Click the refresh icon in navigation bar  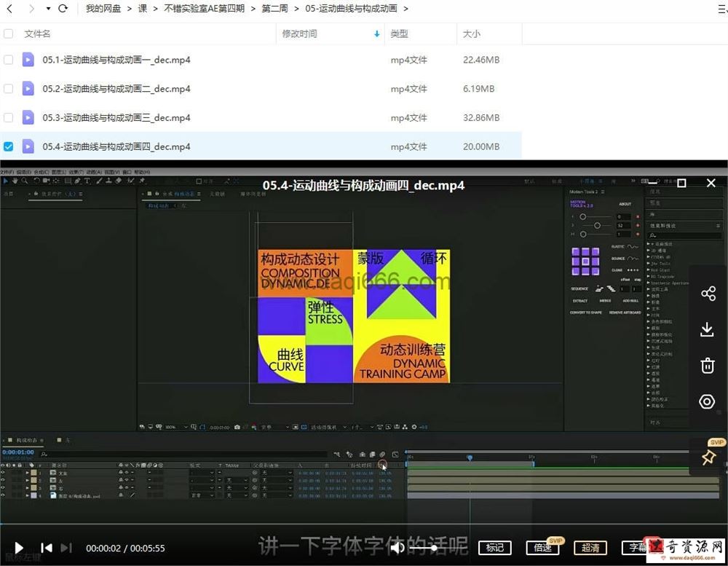point(63,9)
